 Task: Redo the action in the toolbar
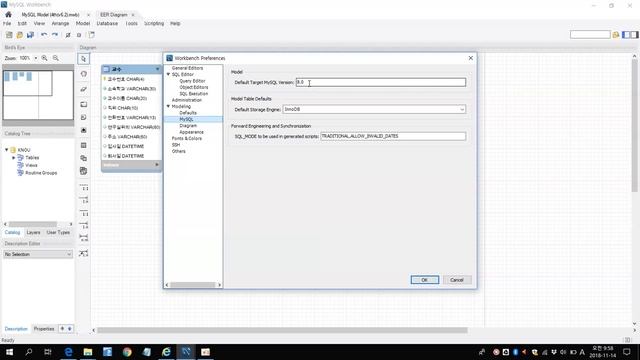coord(55,35)
